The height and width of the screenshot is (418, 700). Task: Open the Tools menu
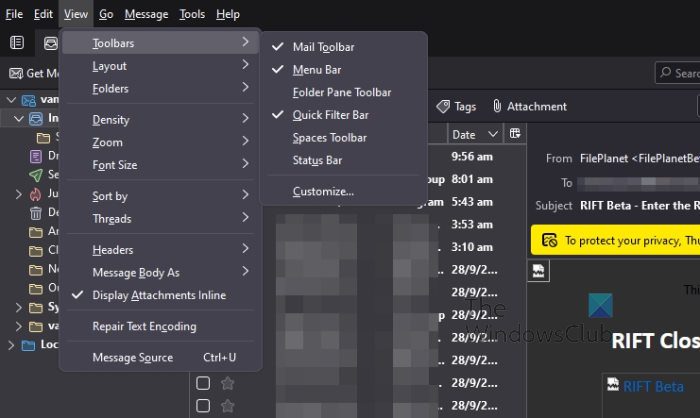(x=192, y=14)
